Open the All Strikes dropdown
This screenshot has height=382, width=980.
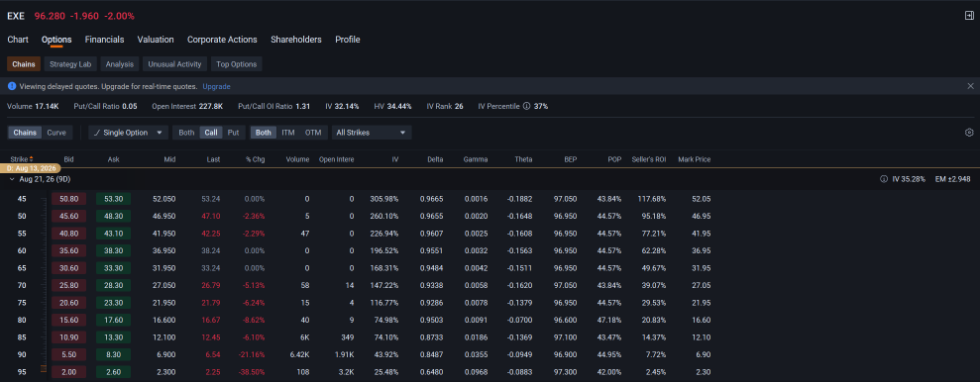click(372, 133)
